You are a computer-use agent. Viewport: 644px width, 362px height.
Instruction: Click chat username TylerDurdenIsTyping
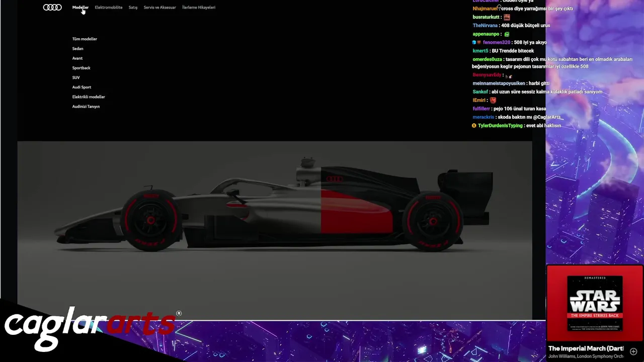pyautogui.click(x=500, y=126)
